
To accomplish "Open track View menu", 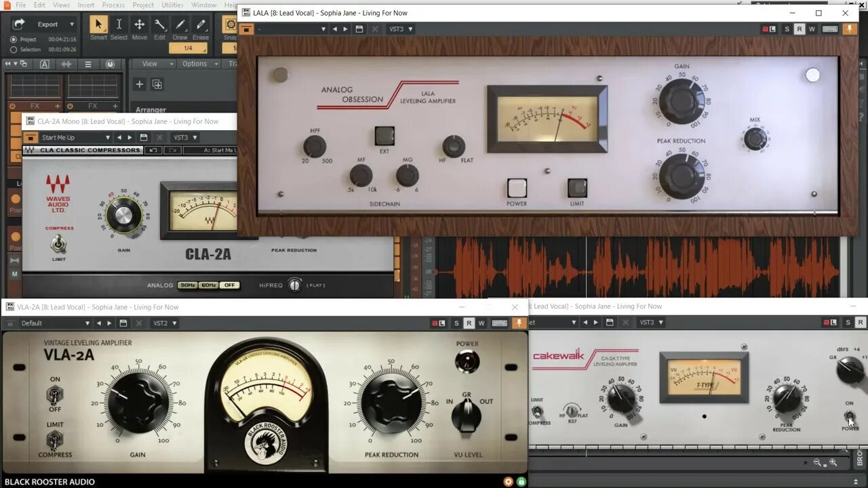I will pos(154,64).
